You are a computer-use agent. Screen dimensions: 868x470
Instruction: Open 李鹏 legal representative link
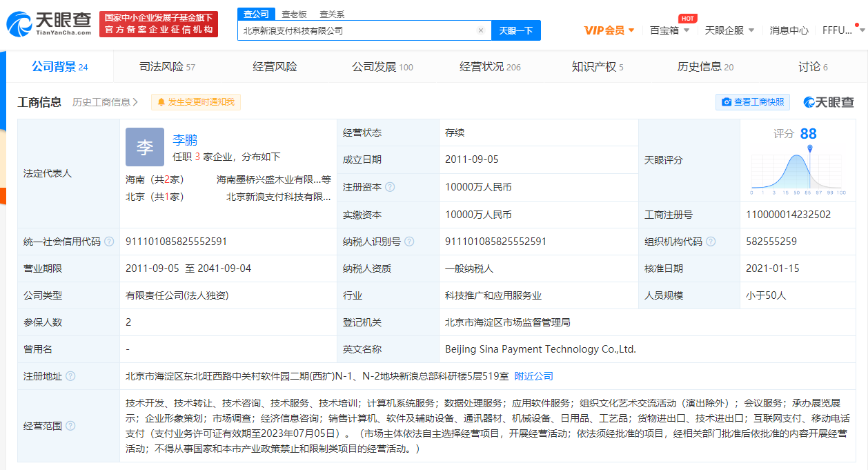point(185,139)
